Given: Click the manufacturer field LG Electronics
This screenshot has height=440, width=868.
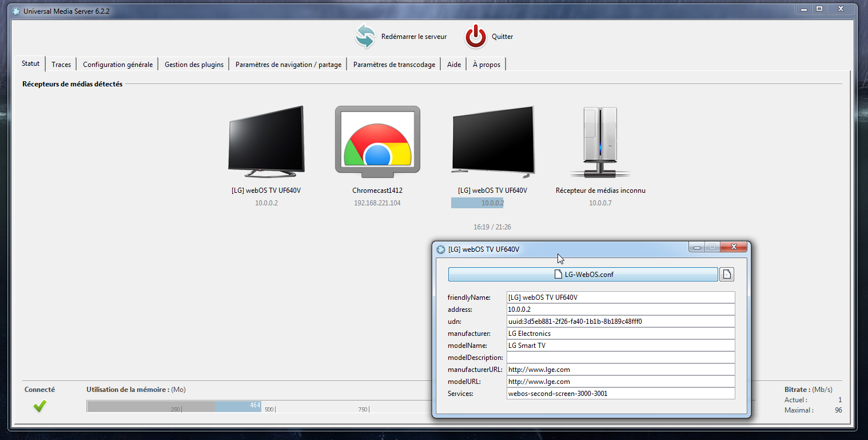Looking at the screenshot, I should click(x=620, y=334).
